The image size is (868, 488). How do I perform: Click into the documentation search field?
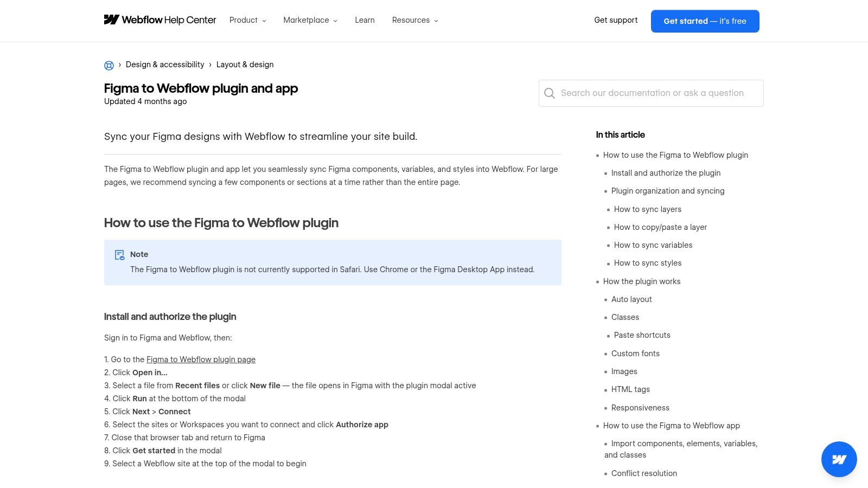(651, 93)
